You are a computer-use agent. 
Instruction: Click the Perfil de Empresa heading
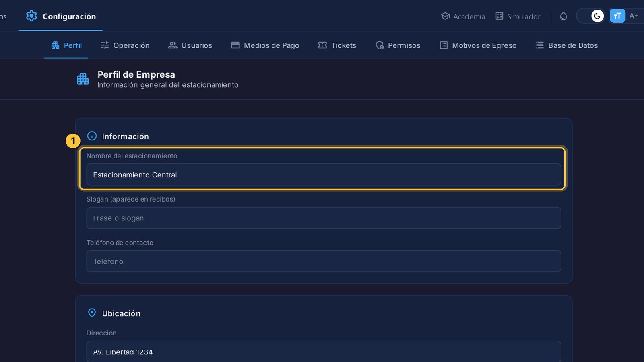[136, 74]
